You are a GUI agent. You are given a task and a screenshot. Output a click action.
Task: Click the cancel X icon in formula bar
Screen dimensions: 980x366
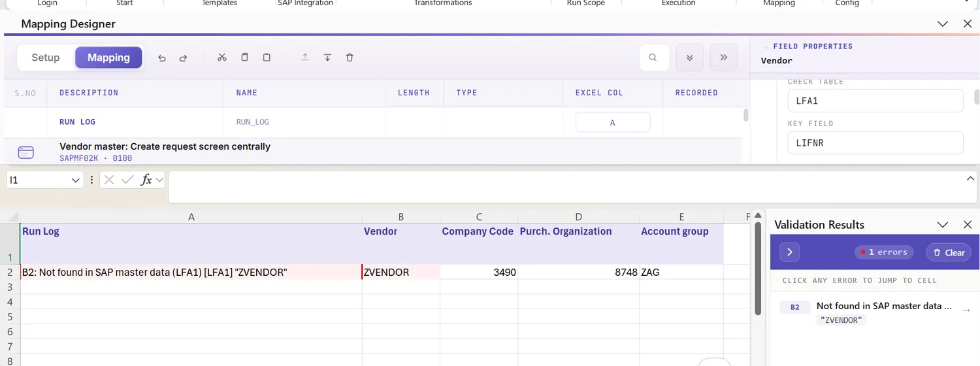109,180
